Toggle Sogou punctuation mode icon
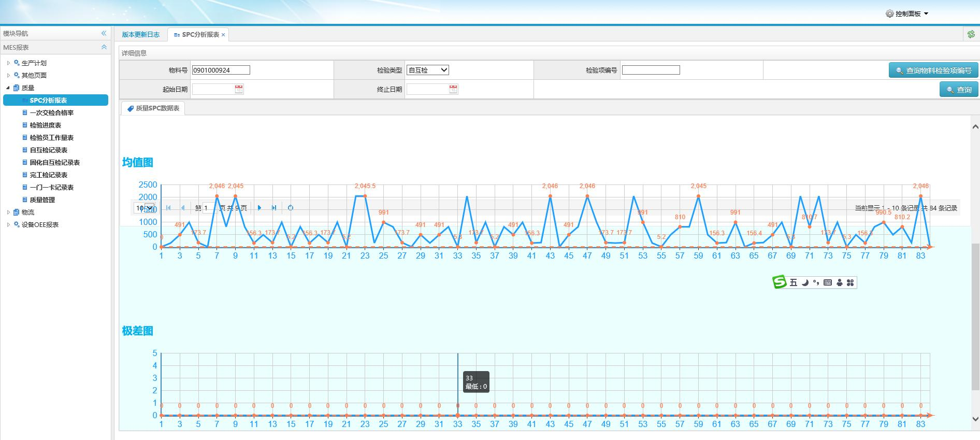Viewport: 980px width, 440px height. pyautogui.click(x=816, y=282)
